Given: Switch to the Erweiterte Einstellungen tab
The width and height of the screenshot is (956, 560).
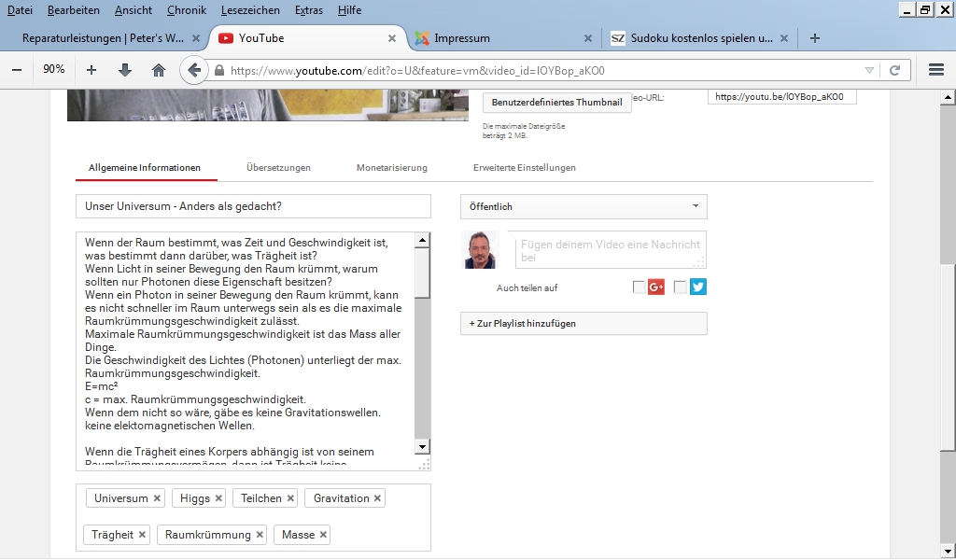Looking at the screenshot, I should [x=524, y=168].
